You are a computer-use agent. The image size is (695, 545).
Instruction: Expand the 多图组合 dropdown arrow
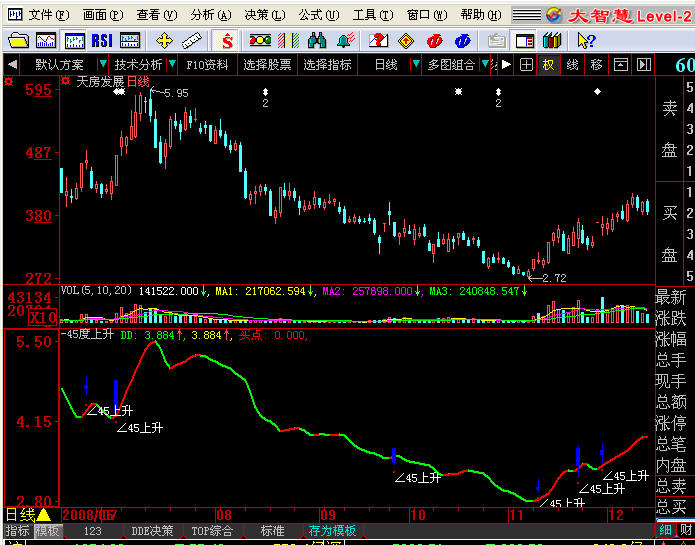pos(485,65)
